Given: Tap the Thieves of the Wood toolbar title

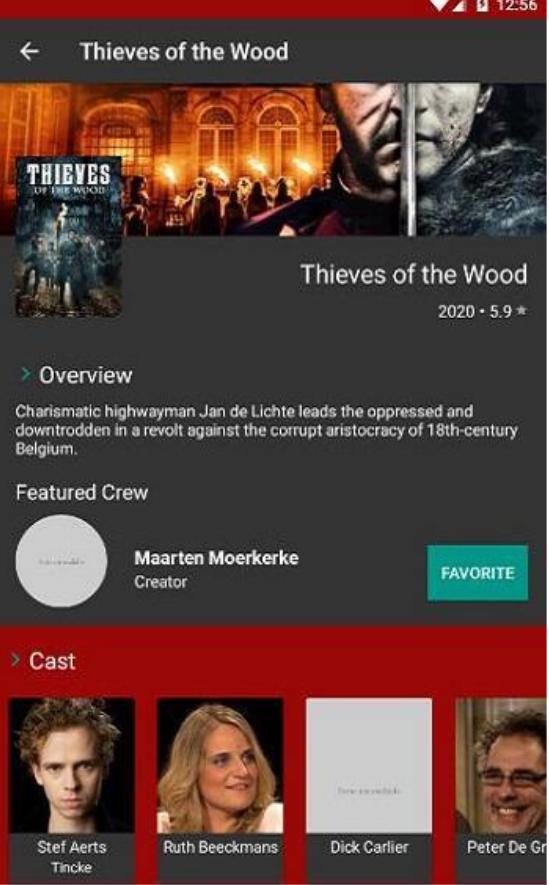Looking at the screenshot, I should coord(184,51).
